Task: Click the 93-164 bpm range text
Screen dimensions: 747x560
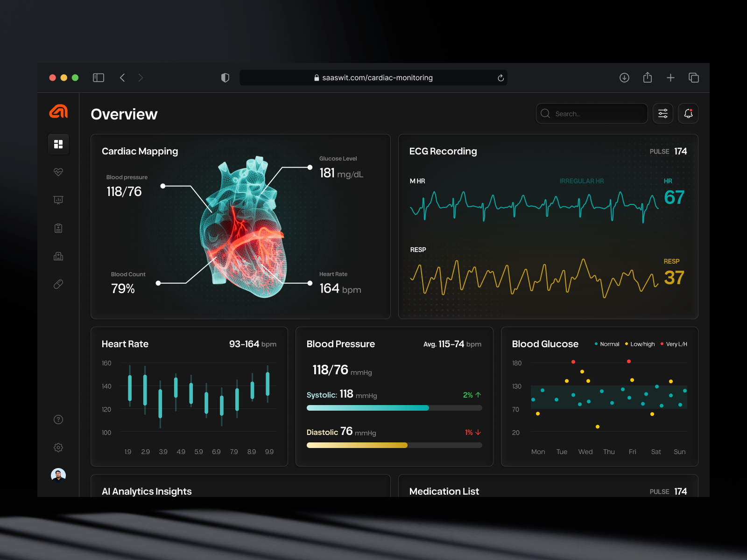Action: click(253, 344)
